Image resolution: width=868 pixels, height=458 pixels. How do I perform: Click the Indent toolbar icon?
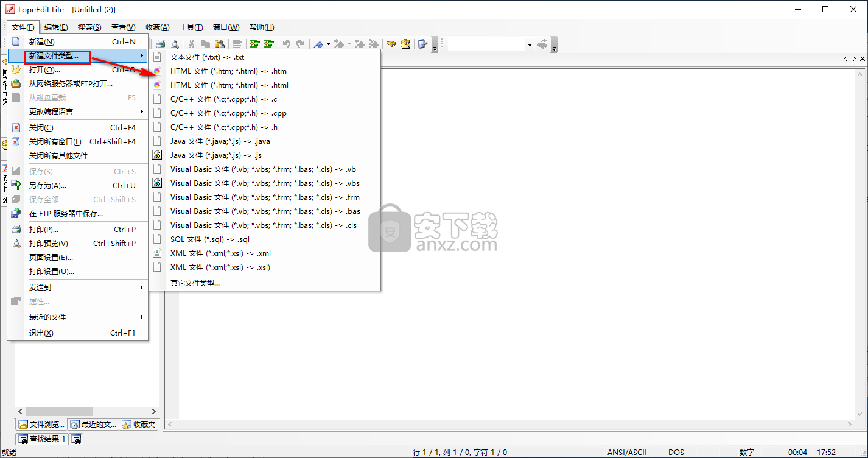[x=255, y=44]
